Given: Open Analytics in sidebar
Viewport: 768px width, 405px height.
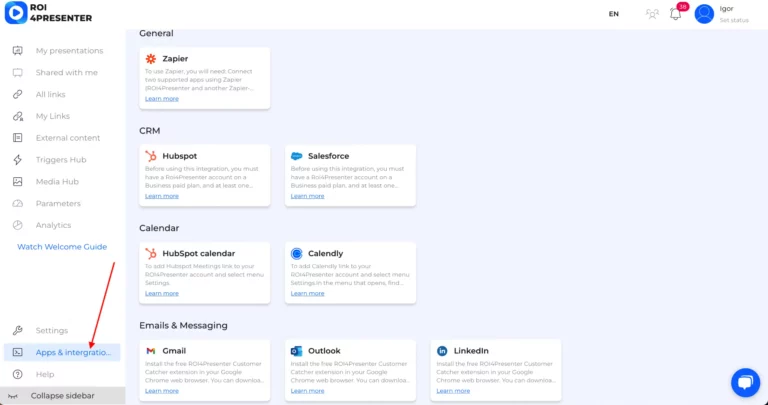Looking at the screenshot, I should coord(53,225).
